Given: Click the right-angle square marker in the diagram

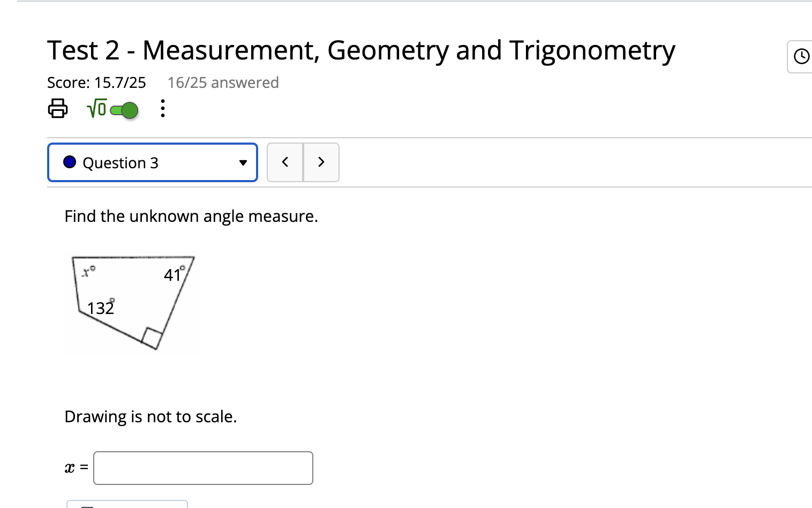Looking at the screenshot, I should pos(152,338).
